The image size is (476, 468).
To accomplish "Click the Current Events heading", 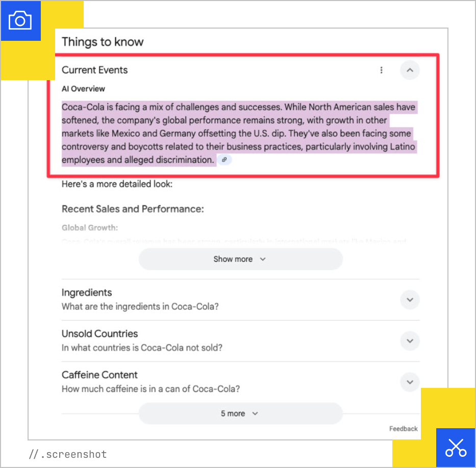I will pos(95,70).
